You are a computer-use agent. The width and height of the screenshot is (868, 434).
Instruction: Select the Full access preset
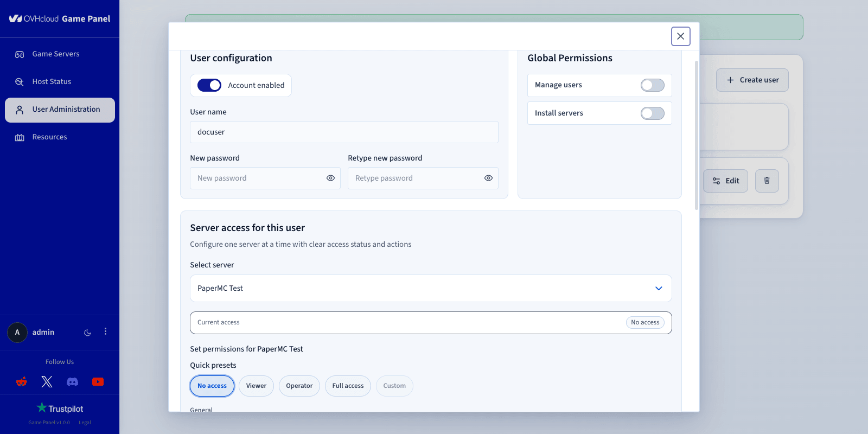pos(348,386)
